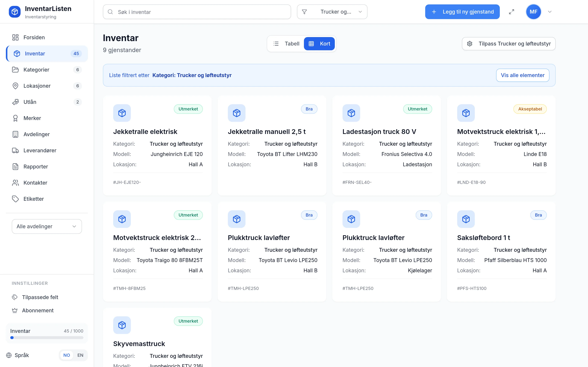Click the InventarListen logo icon

15,12
